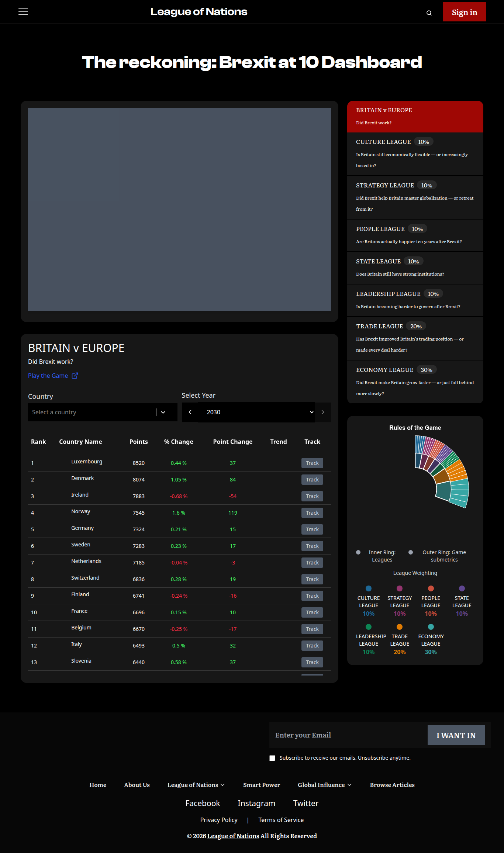Select BRITAIN v EUROPE tab
504x853 pixels.
415,117
